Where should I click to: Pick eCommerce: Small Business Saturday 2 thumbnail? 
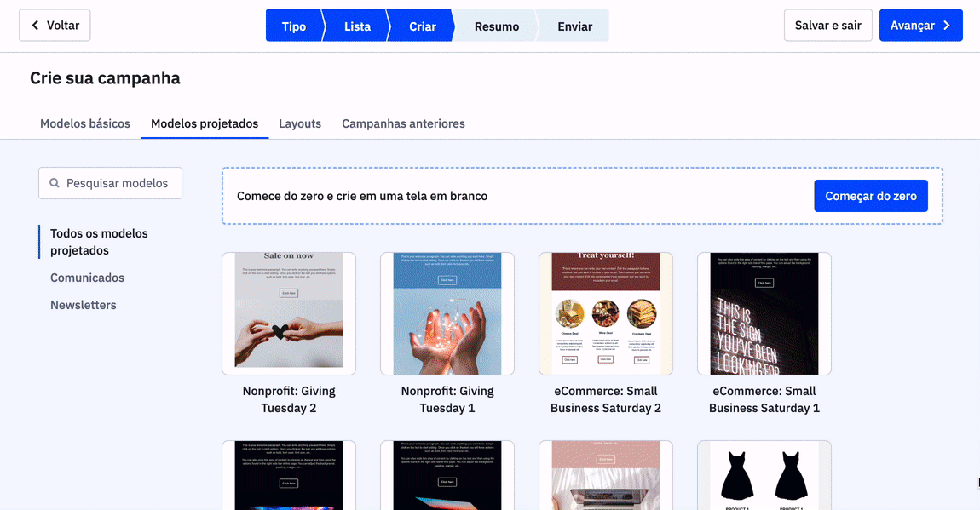pos(606,313)
